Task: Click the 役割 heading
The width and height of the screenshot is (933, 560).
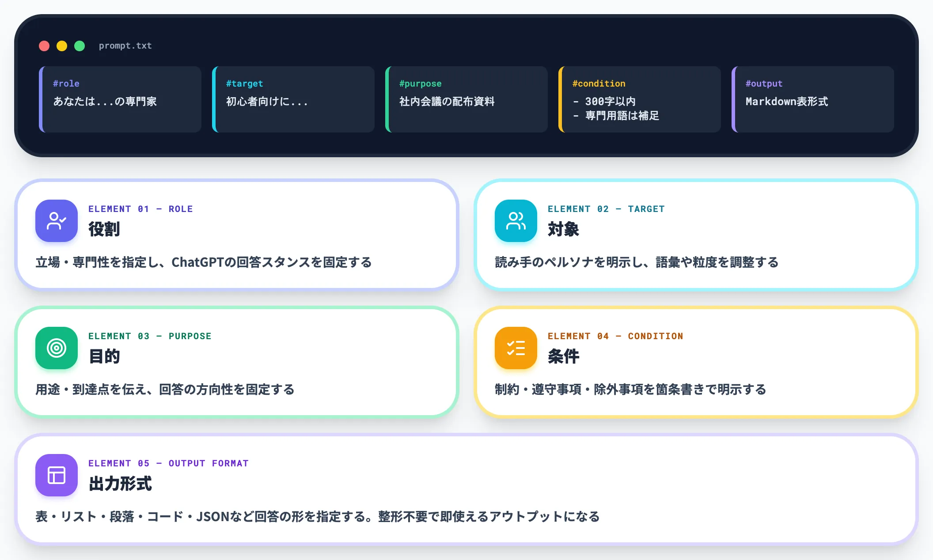Action: pyautogui.click(x=104, y=229)
